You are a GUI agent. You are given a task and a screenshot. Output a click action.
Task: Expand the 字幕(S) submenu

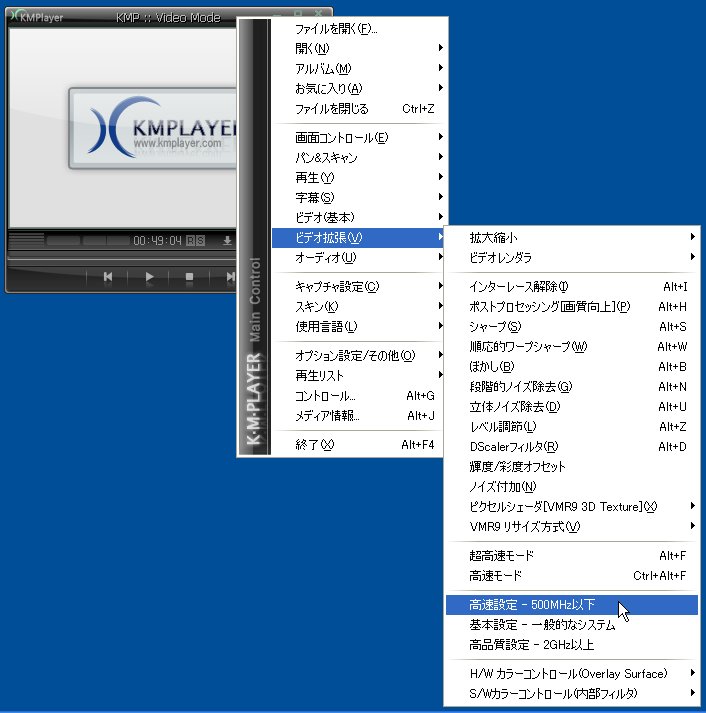360,197
